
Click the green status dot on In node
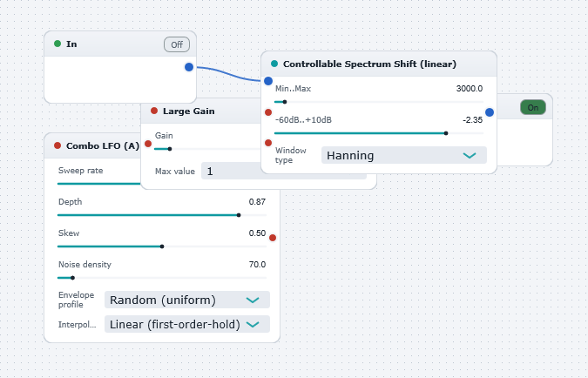click(x=57, y=44)
